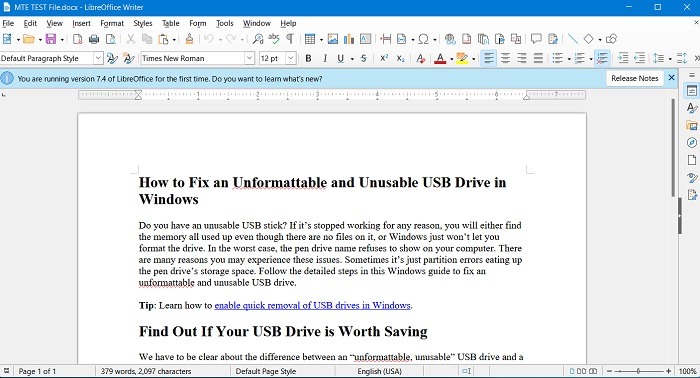This screenshot has height=378, width=700.
Task: Open sidebar Properties panel icon
Action: click(x=692, y=91)
